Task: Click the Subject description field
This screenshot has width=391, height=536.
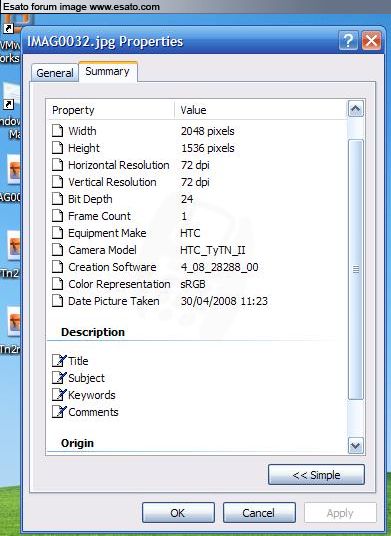Action: pos(86,378)
